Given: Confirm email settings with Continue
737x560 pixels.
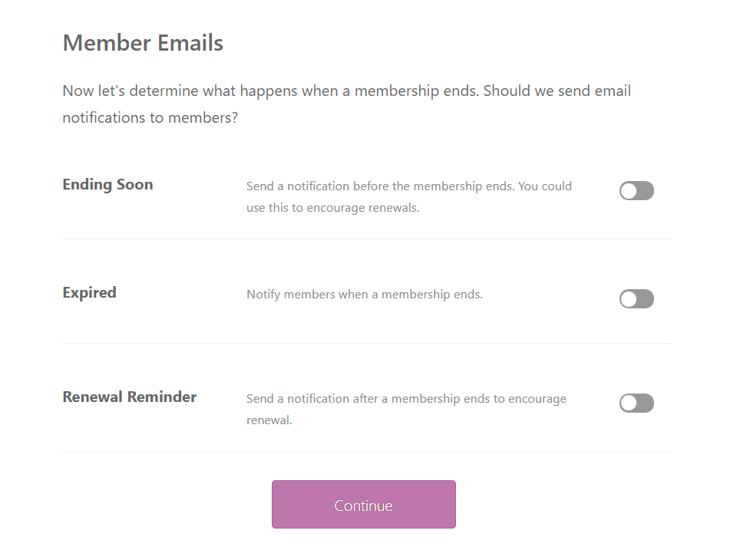Looking at the screenshot, I should click(363, 504).
